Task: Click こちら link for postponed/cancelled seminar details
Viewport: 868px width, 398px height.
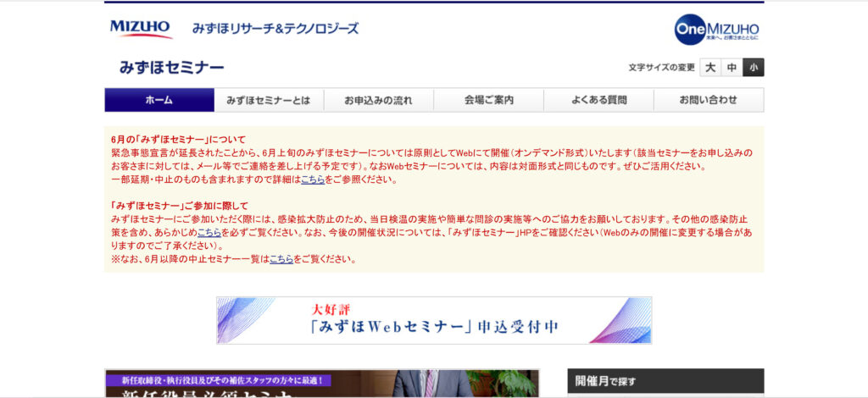Action: click(313, 180)
